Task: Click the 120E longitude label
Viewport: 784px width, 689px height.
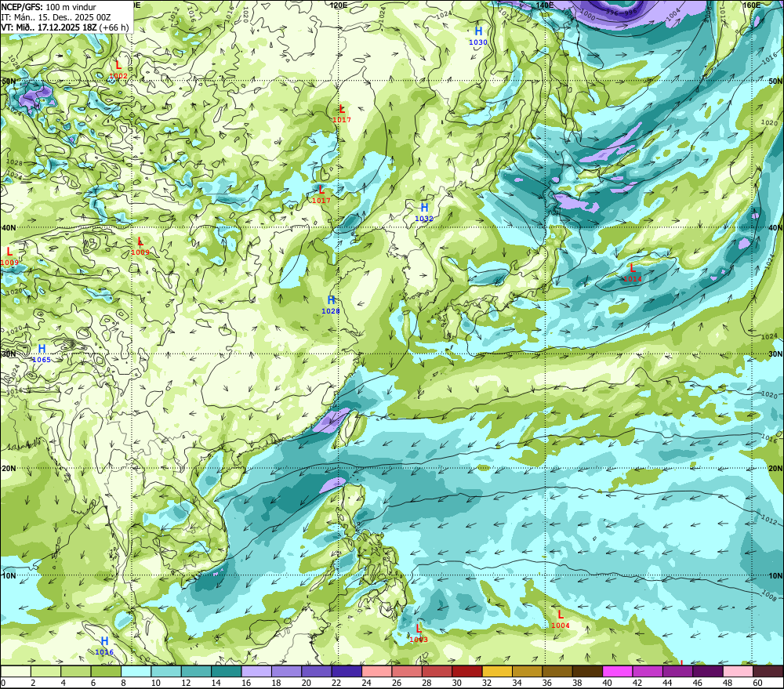Action: pyautogui.click(x=339, y=5)
